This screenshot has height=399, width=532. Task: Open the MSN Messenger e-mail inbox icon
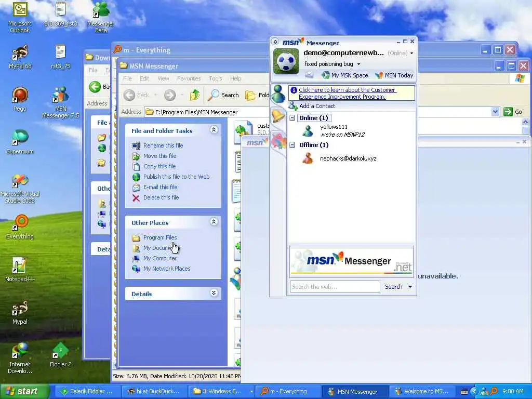309,75
